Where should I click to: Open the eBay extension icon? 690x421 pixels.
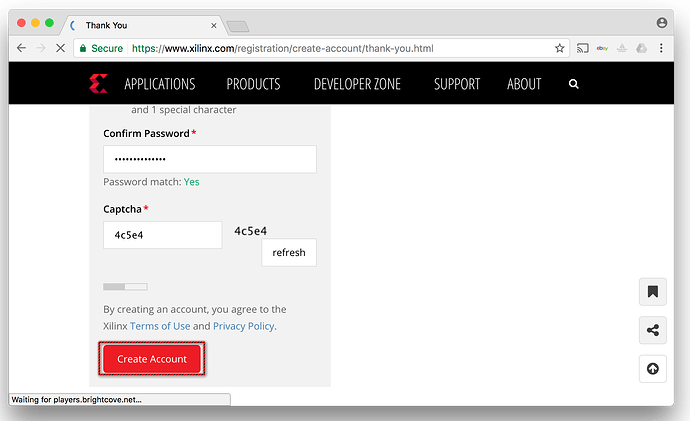(x=603, y=47)
